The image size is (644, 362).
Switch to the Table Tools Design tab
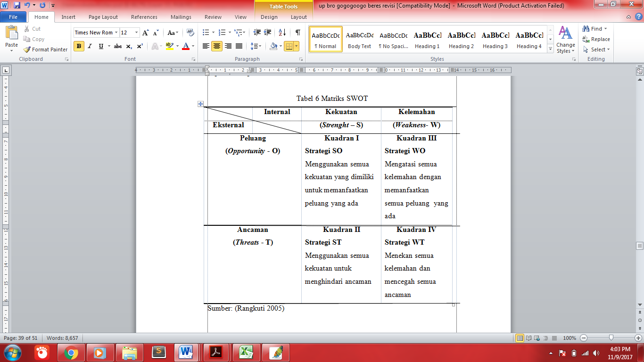click(269, 16)
